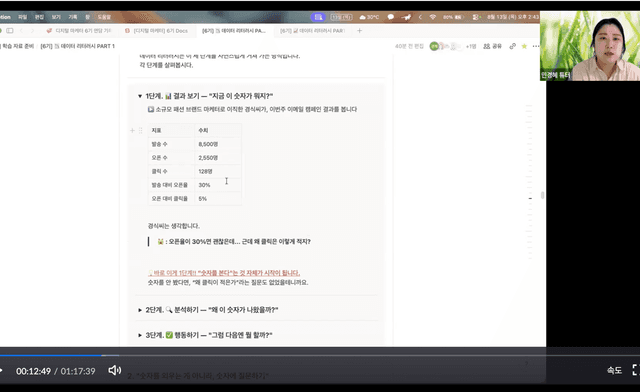Enter fullscreen with the video expand icon
Screen dimensions: 640x392
(636, 370)
